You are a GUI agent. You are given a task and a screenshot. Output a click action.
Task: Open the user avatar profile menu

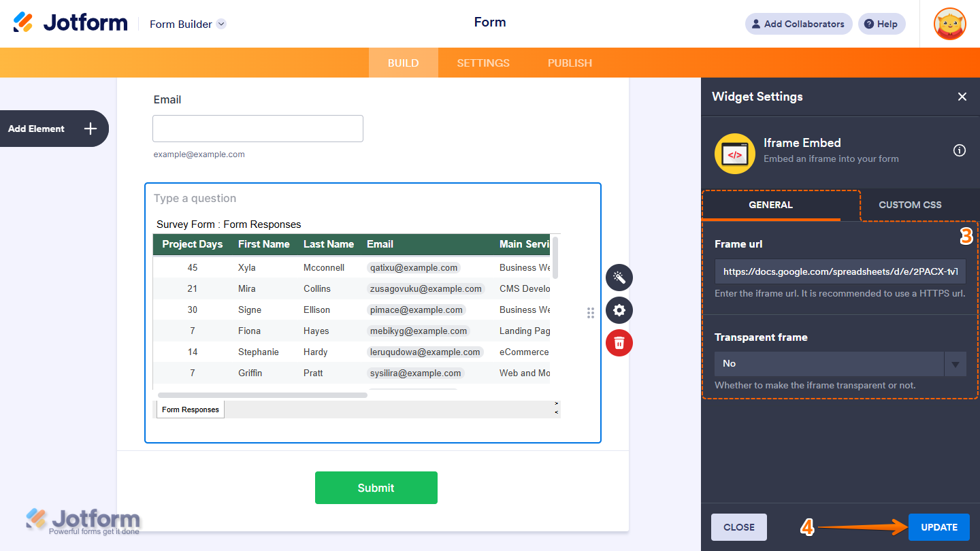[x=949, y=24]
